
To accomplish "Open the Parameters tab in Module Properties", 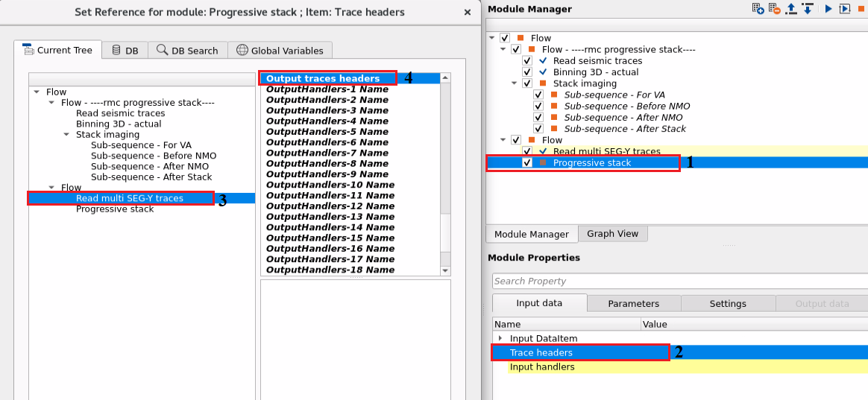I will click(x=633, y=304).
